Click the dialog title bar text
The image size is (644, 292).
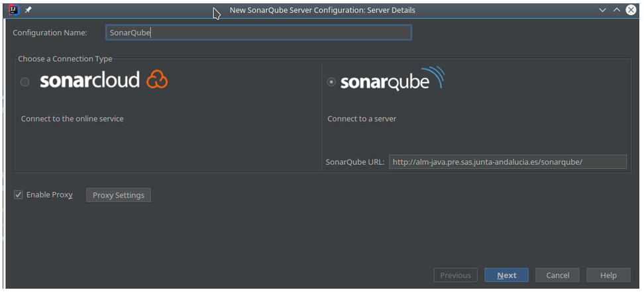coord(323,11)
